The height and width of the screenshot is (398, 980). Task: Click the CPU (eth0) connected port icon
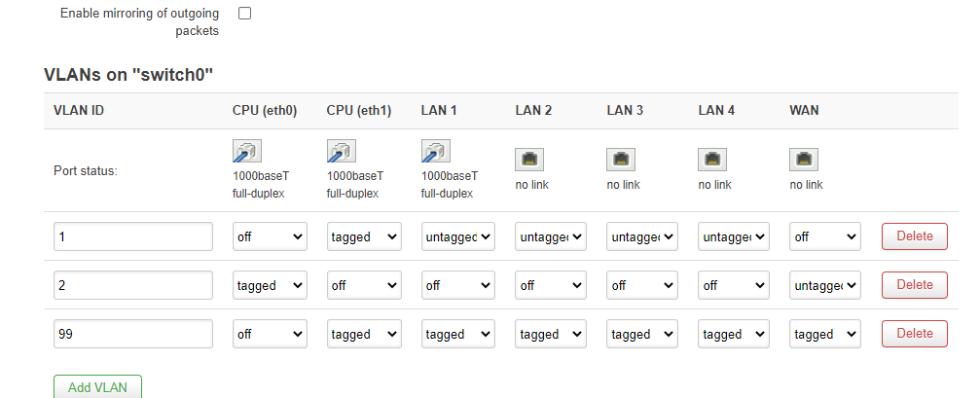click(247, 151)
